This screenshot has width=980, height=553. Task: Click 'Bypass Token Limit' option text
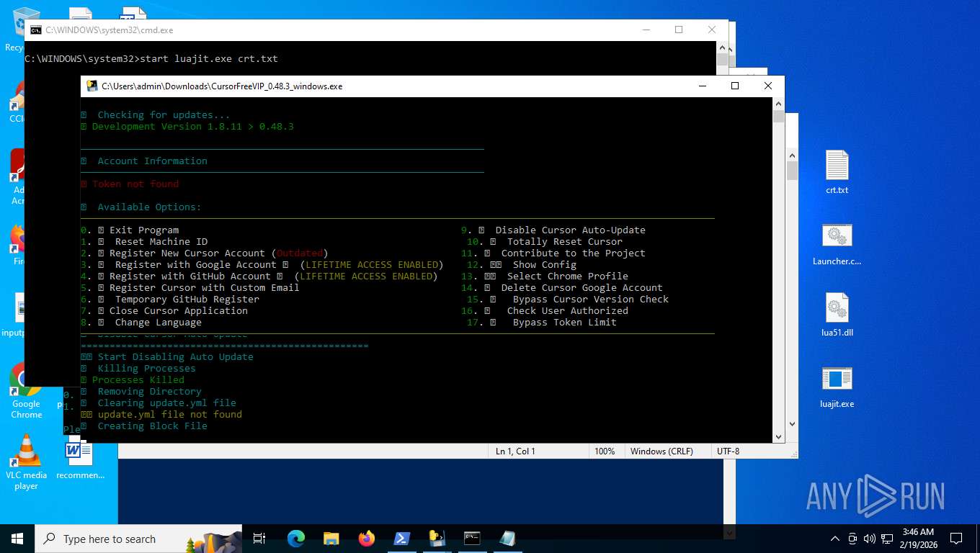564,323
